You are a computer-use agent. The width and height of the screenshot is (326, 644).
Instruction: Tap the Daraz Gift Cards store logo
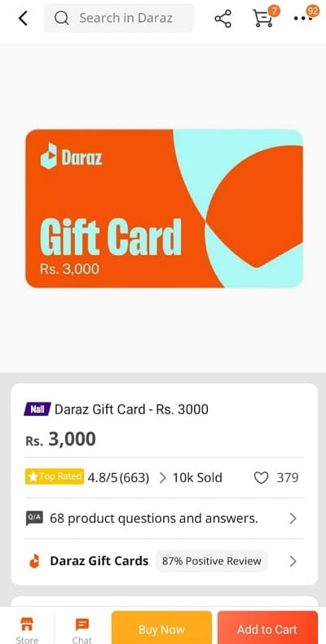click(x=34, y=561)
